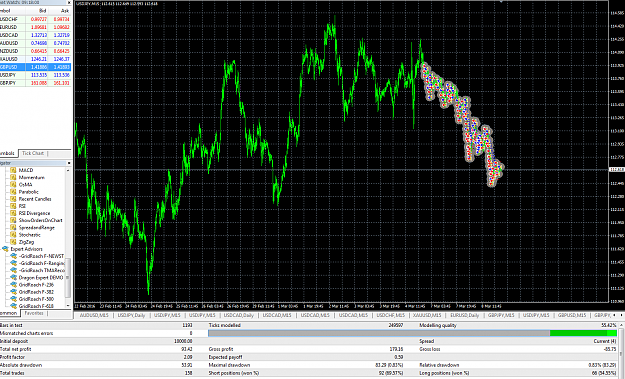Click the GridRoach F-618 expert icon
This screenshot has height=379, width=625.
[x=13, y=306]
